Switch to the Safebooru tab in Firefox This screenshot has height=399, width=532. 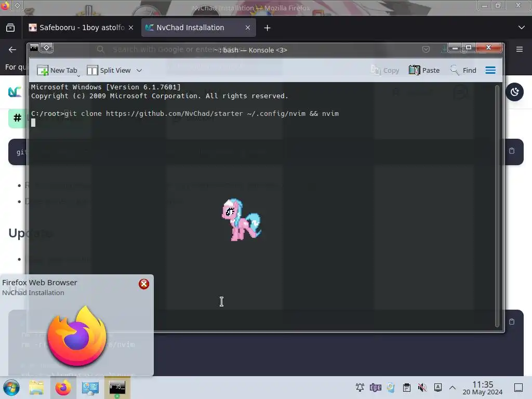pos(76,28)
